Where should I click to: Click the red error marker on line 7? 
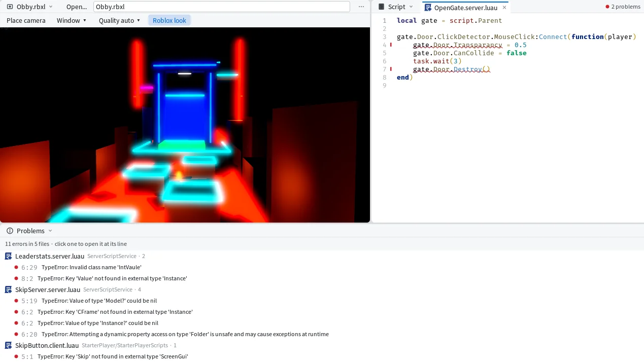point(391,69)
